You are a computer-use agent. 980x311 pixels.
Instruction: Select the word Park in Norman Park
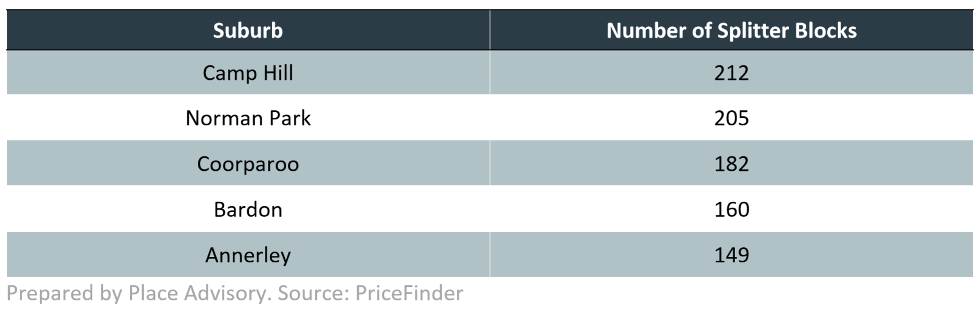(289, 118)
